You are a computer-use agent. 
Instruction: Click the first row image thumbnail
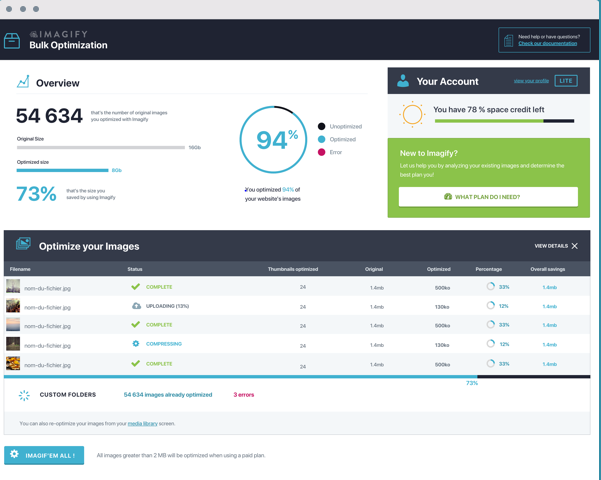(x=13, y=286)
